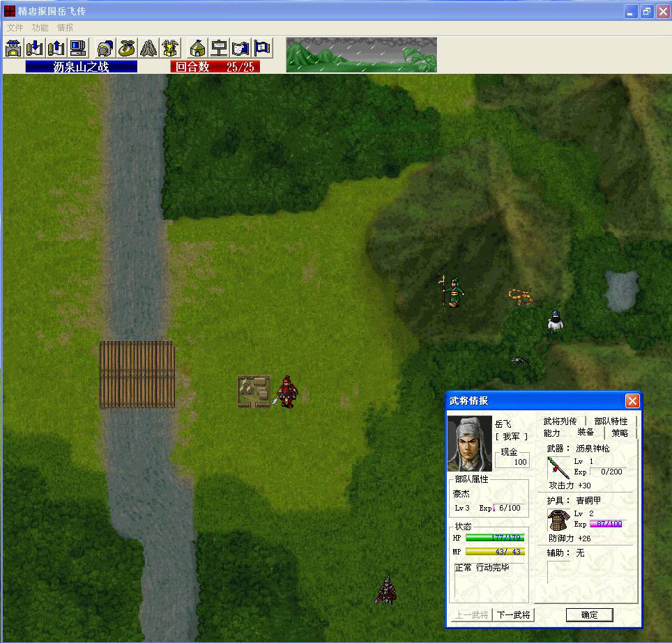Click the 攻击力 +30 text
The width and height of the screenshot is (672, 643).
(570, 486)
